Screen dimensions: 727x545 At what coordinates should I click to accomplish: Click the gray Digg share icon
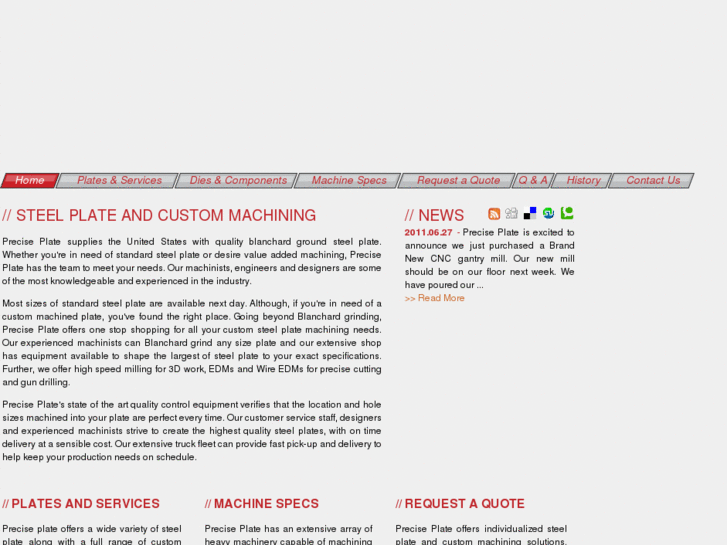click(511, 213)
